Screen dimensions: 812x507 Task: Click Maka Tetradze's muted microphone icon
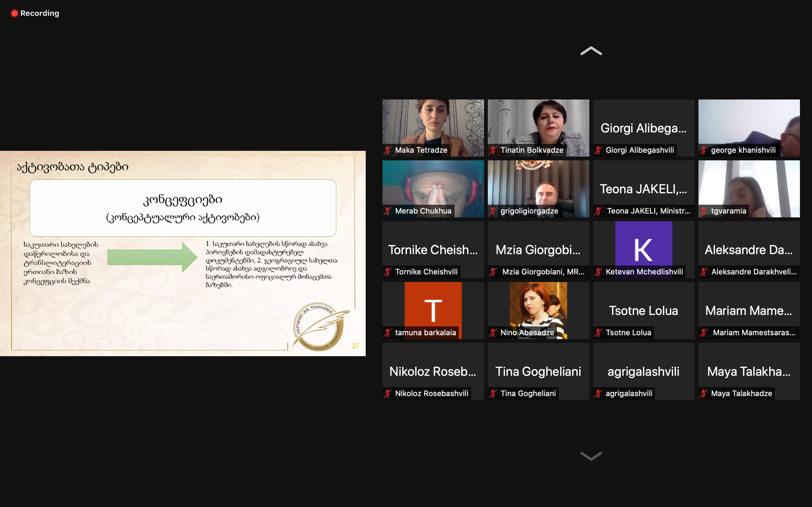coord(388,150)
